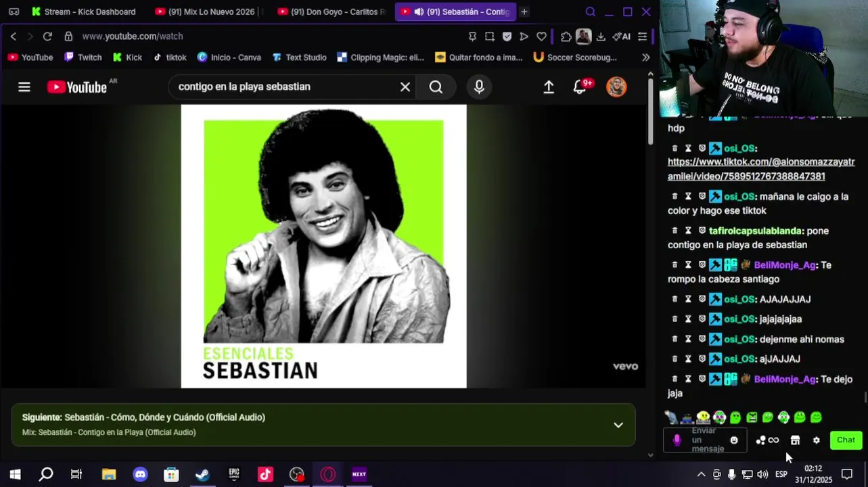Open YouTube hamburger guide menu
868x487 pixels.
coord(24,87)
